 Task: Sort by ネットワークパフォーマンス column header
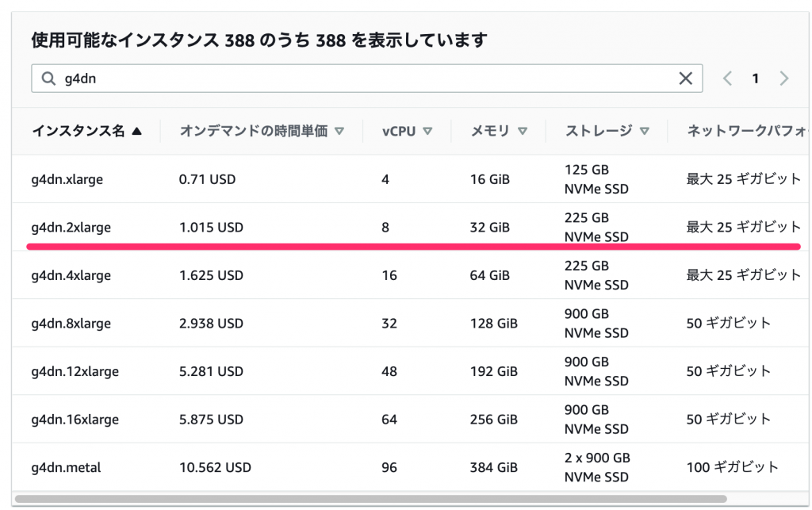click(747, 131)
